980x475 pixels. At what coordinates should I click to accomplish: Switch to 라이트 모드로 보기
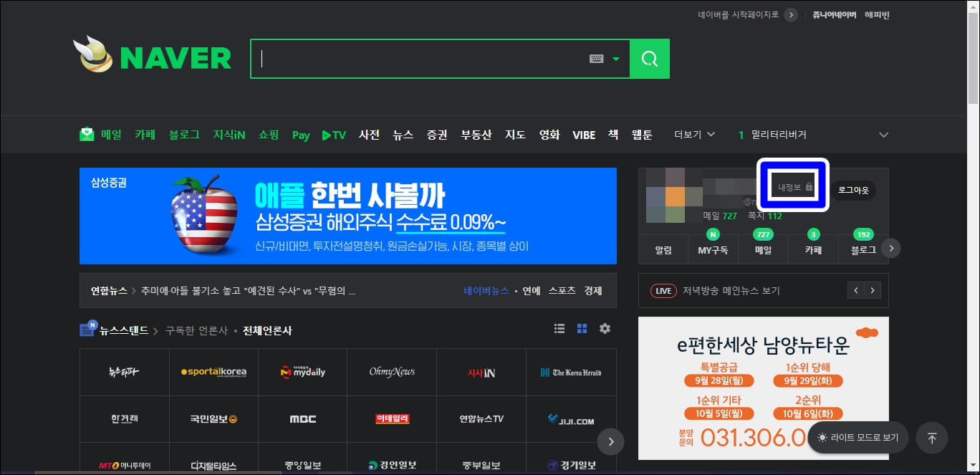click(x=858, y=438)
